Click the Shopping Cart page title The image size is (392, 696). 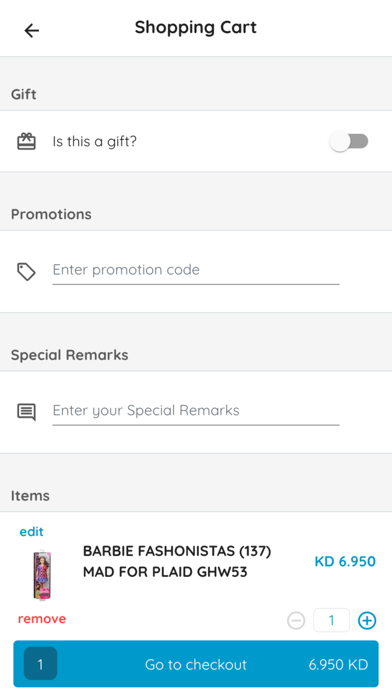point(196,27)
